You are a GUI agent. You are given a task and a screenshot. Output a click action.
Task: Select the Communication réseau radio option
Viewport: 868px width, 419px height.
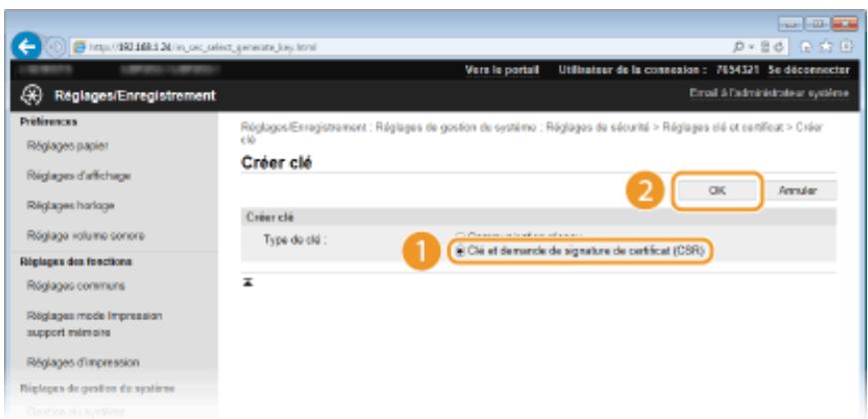point(519,235)
